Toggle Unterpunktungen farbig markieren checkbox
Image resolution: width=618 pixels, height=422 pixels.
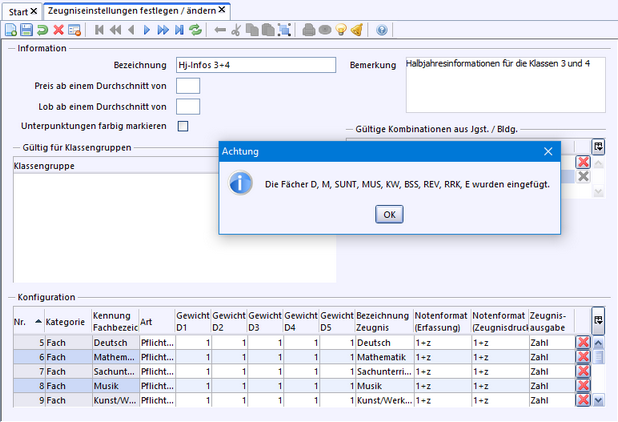tap(183, 126)
